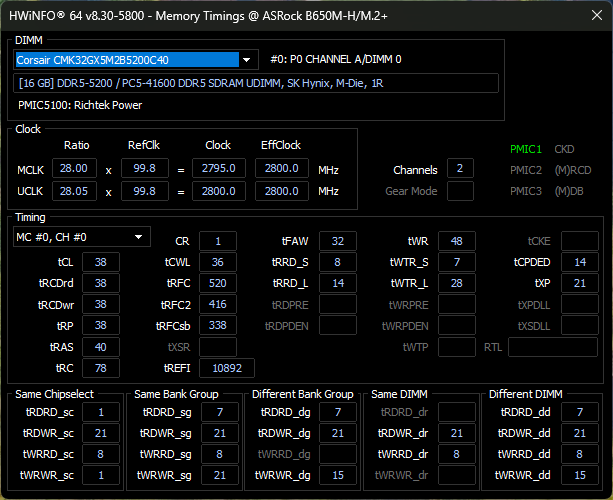This screenshot has height=500, width=613.
Task: Select the UCLK Ratio value 28.05
Action: (x=74, y=191)
